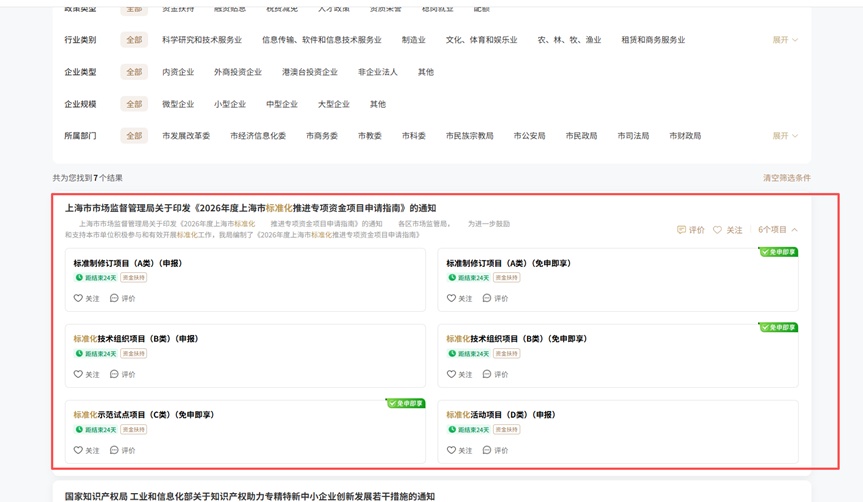This screenshot has width=863, height=502.
Task: Click heart 关注 icon under 标准制修订项目（A类）（免申即享）
Action: [451, 298]
